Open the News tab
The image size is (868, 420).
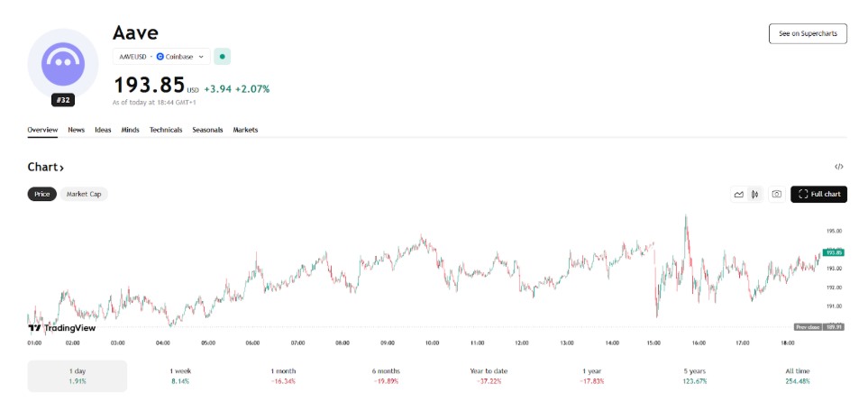pyautogui.click(x=76, y=130)
